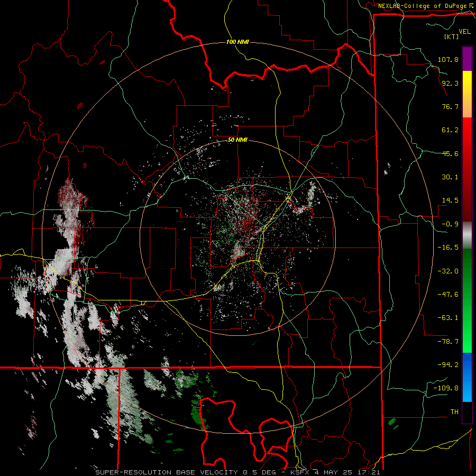Click the 100 NMI range ring label

pos(237,42)
